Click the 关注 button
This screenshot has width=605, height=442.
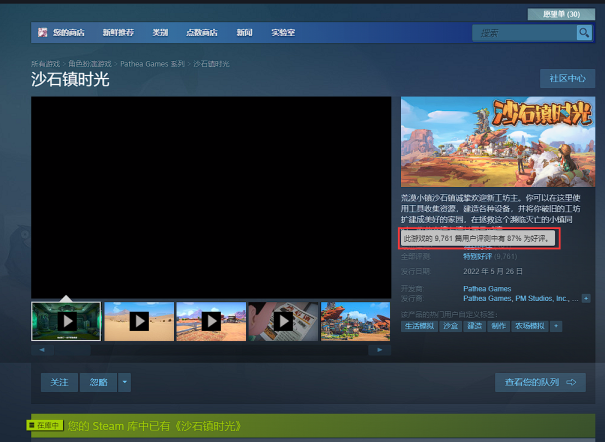tap(59, 382)
